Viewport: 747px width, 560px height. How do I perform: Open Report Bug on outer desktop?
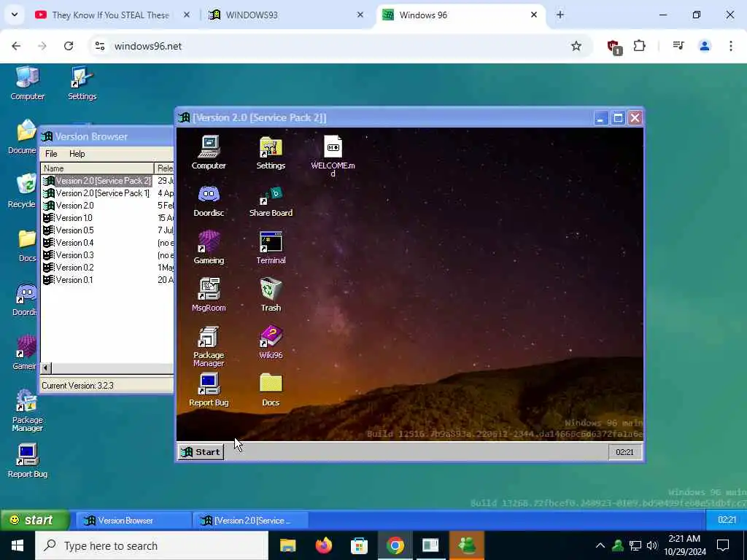[27, 461]
